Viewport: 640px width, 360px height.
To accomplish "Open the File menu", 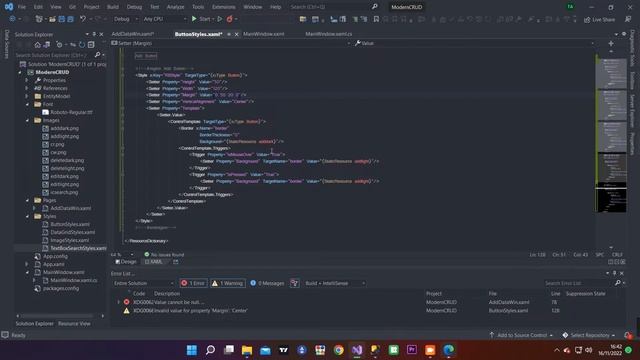I will (x=22, y=7).
